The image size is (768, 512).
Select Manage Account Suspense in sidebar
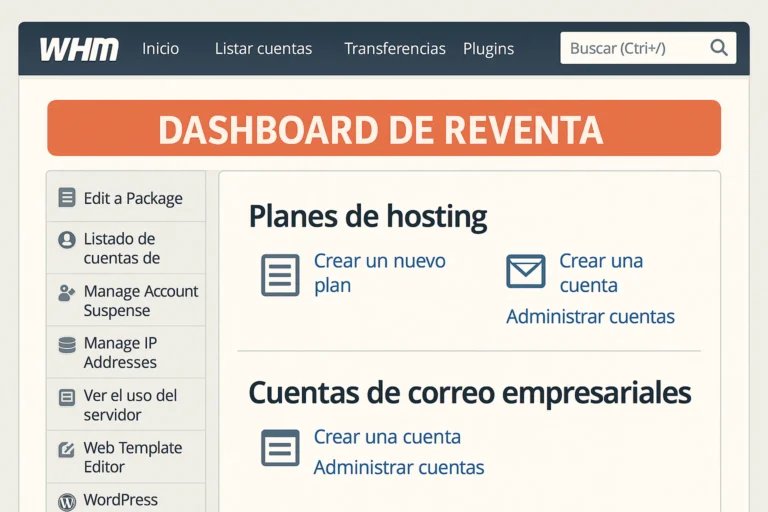[x=126, y=300]
